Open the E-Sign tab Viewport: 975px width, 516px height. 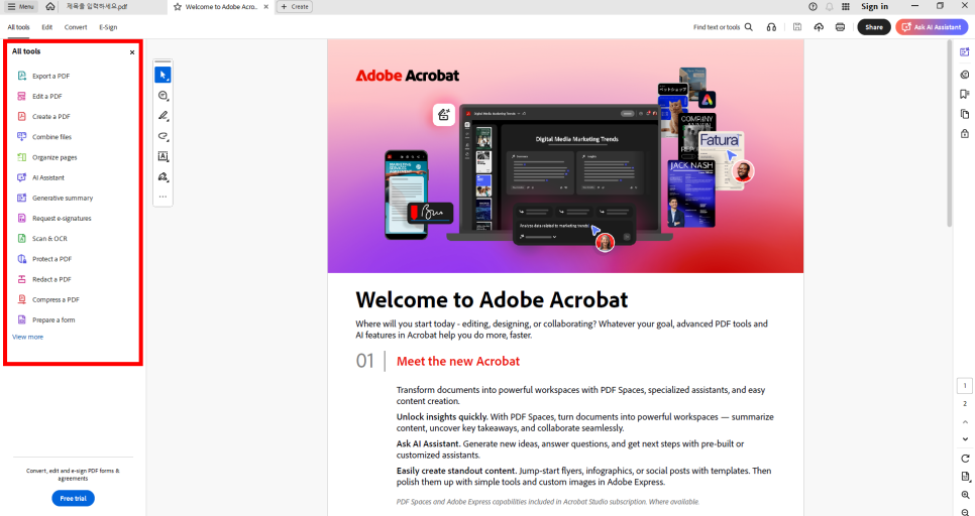pos(108,27)
